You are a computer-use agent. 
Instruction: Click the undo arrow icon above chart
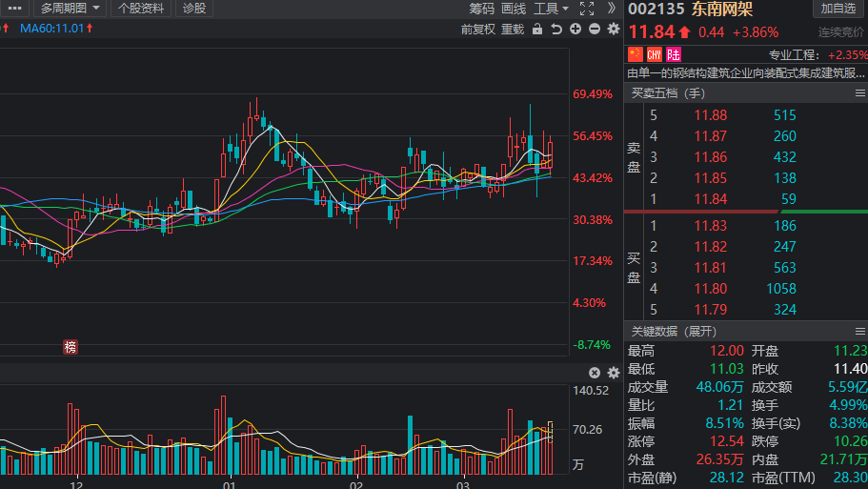pos(556,29)
